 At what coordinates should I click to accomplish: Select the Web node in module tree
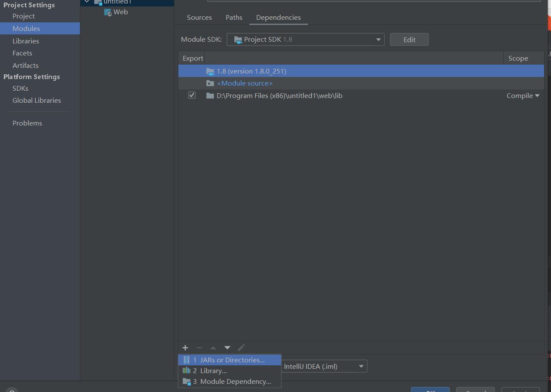click(x=120, y=12)
